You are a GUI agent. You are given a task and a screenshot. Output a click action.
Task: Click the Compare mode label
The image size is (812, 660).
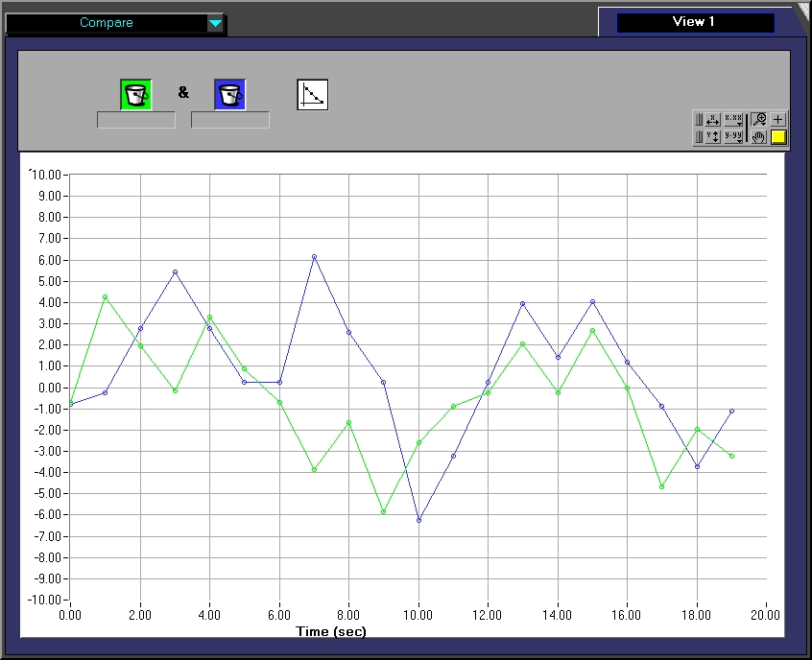[106, 23]
